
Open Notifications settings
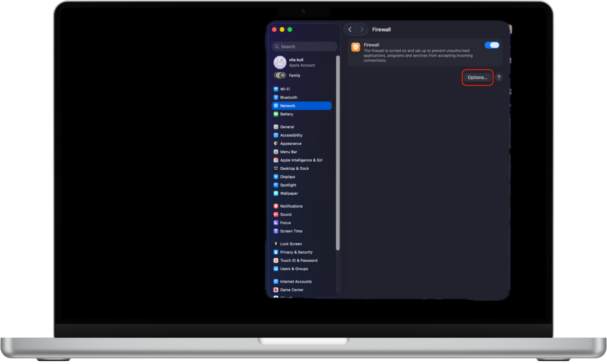click(291, 206)
